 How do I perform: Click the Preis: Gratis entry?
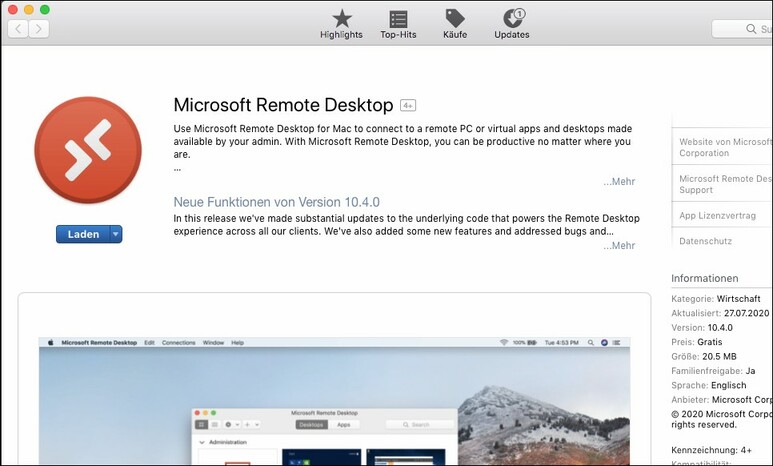[697, 342]
